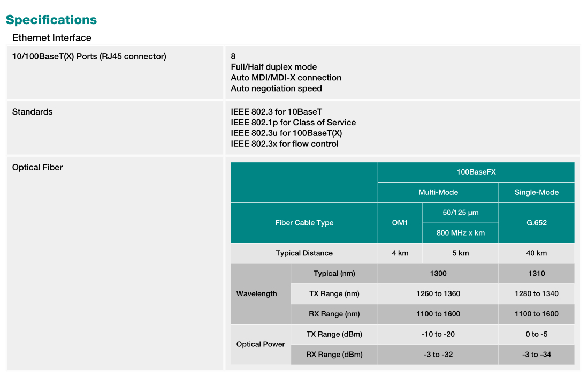588x377 pixels.
Task: Select the Ethernet Interface section title
Action: click(52, 37)
